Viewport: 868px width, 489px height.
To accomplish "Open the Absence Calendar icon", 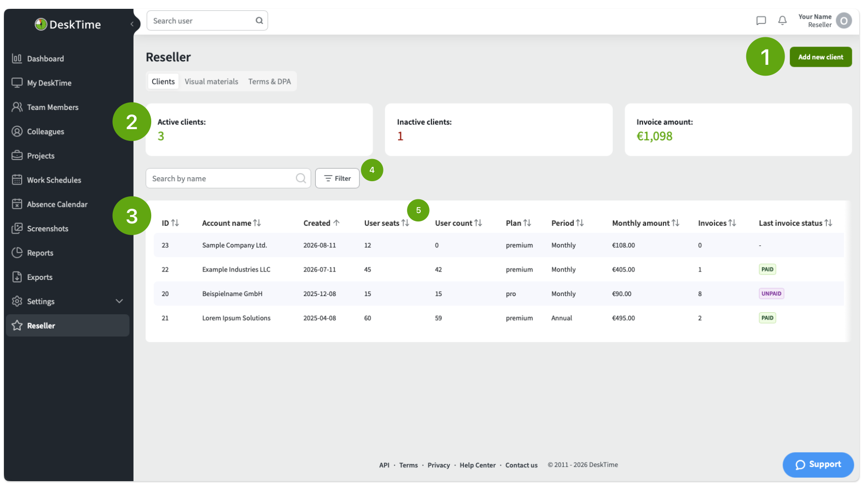I will (x=17, y=204).
